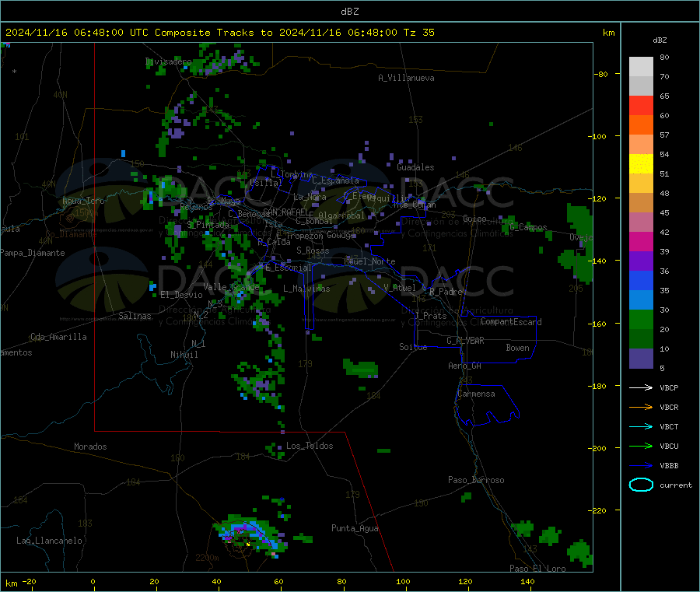Click the cyan 'current' ellipse symbol
Viewport: 700px width, 592px height.
click(641, 485)
